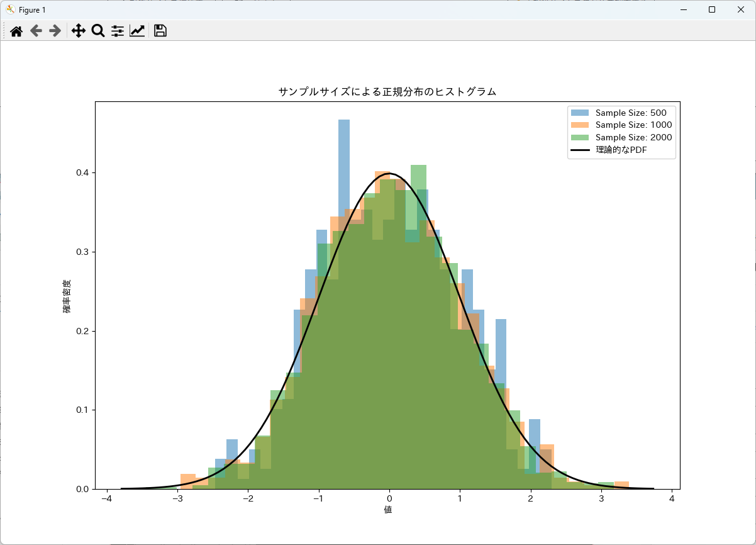
Task: Click the y-axis label 確率密度
Action: click(66, 296)
